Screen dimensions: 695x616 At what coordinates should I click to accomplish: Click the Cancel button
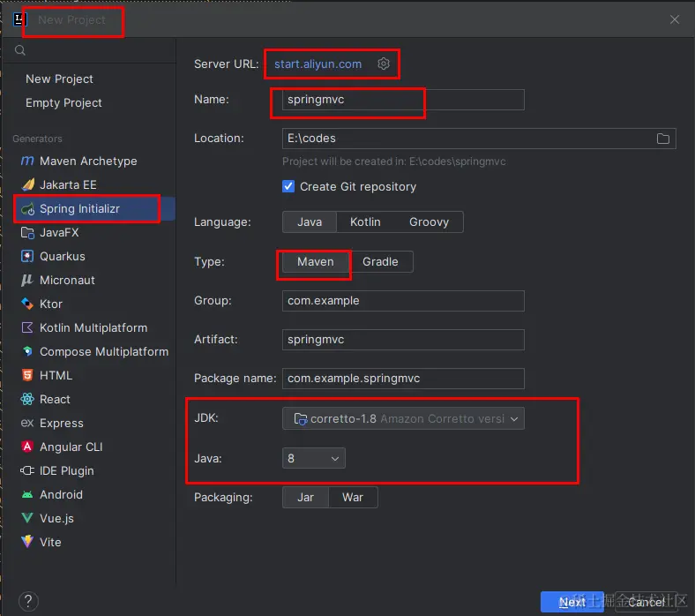(646, 602)
